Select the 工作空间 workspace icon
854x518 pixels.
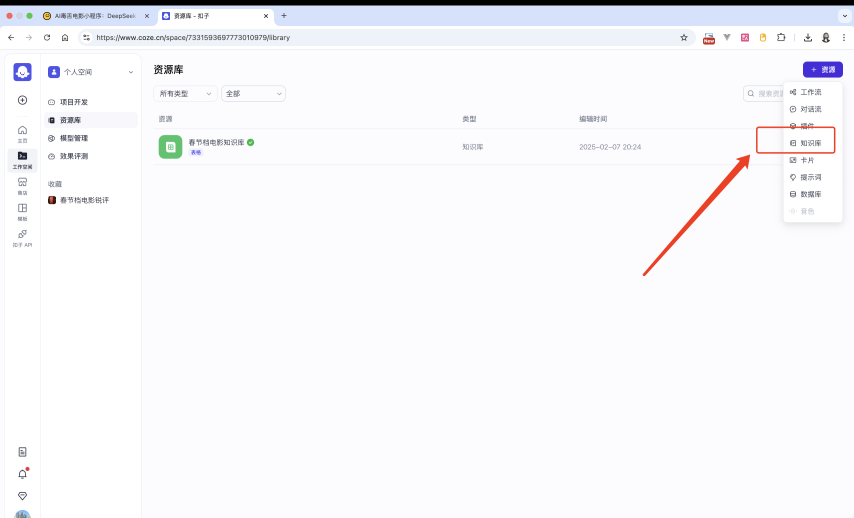22,159
